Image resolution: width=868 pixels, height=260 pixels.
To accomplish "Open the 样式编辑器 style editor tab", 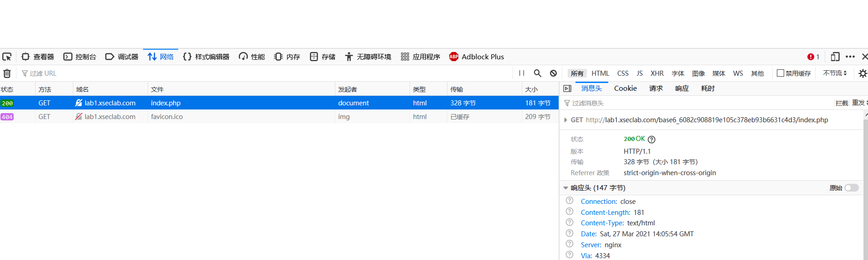I will click(206, 57).
